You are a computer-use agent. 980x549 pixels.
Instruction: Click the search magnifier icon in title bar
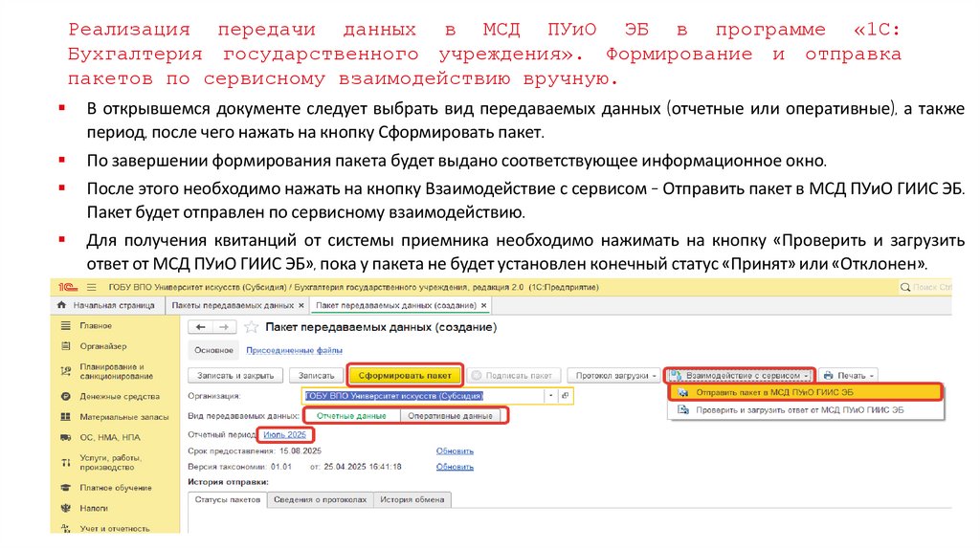click(x=905, y=287)
